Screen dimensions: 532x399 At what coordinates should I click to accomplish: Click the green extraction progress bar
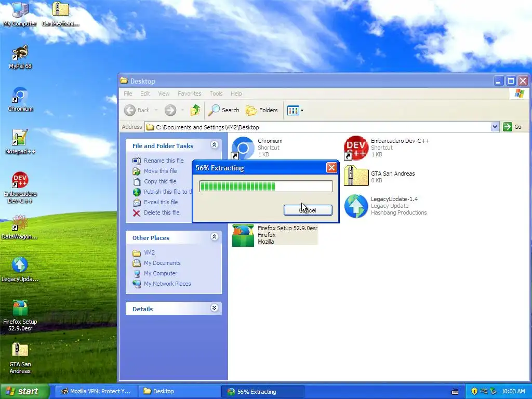(265, 187)
